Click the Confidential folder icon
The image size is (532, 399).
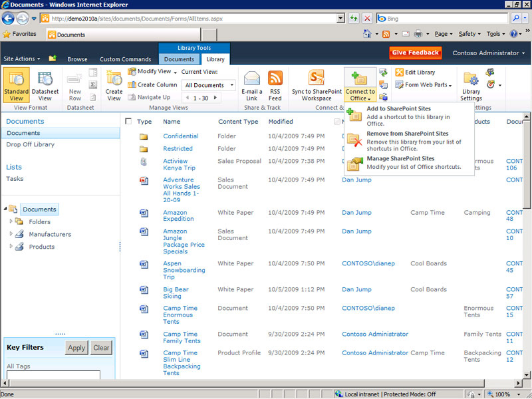click(x=144, y=137)
